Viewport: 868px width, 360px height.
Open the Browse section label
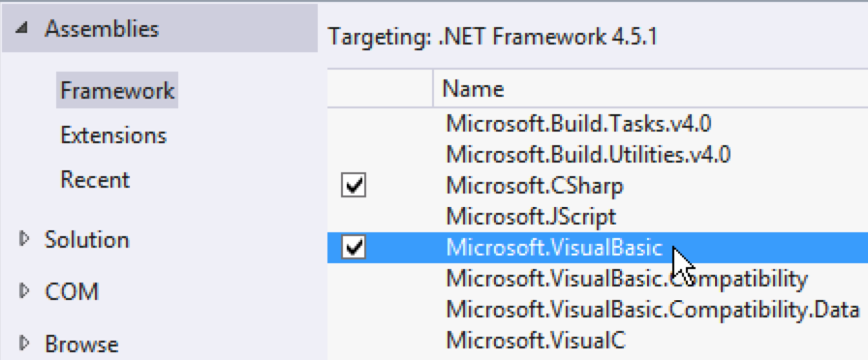81,344
